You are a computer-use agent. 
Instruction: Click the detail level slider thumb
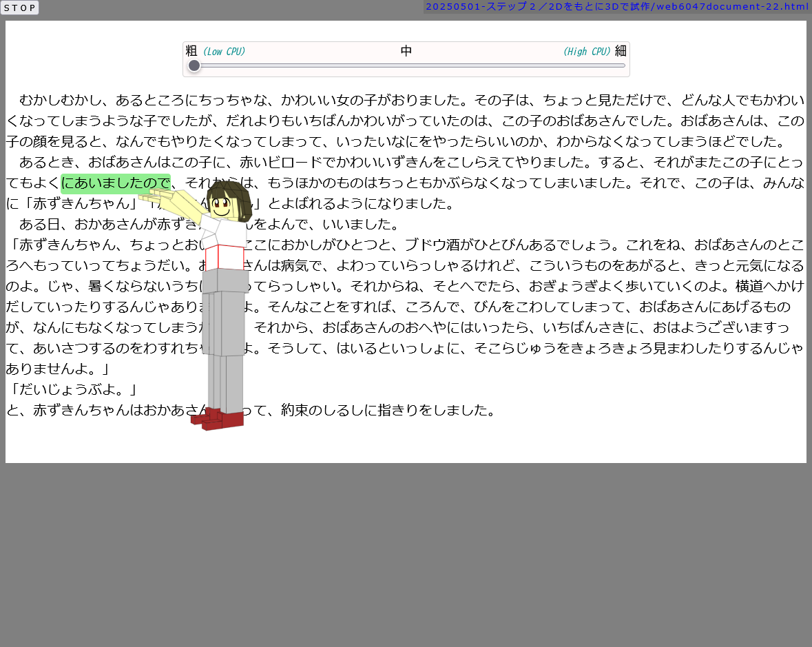(194, 65)
